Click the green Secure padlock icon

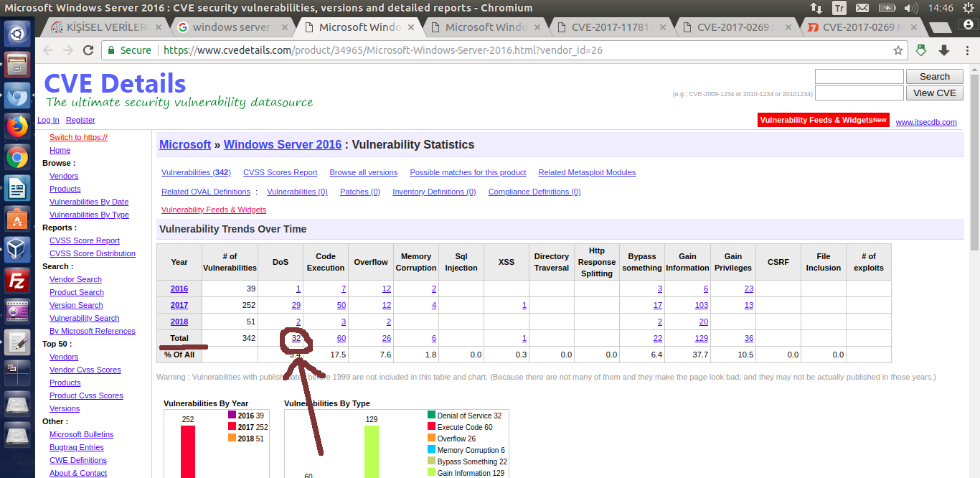coord(112,50)
